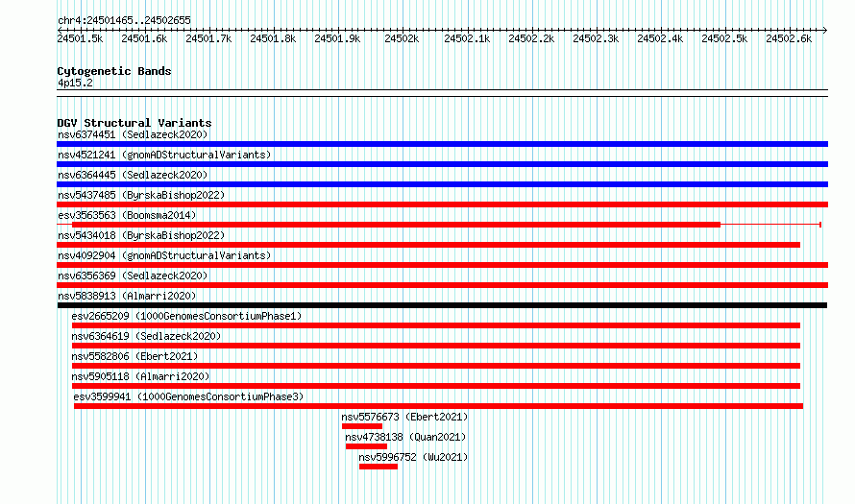The height and width of the screenshot is (504, 855).
Task: Select the red bar under nsv4092904
Action: click(x=442, y=265)
